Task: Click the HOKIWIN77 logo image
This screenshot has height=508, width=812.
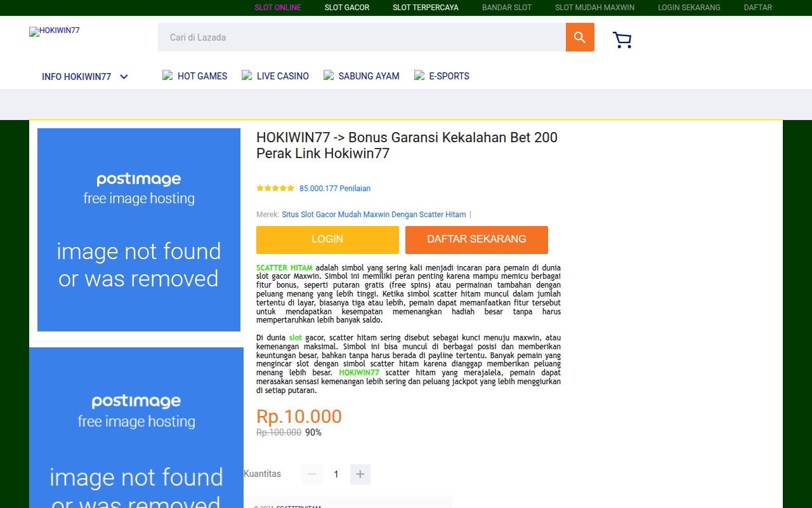Action: (x=55, y=31)
